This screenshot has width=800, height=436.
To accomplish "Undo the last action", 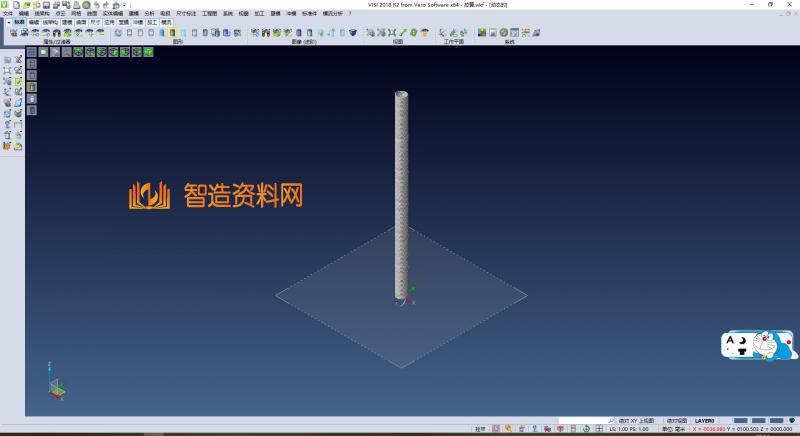I will [96, 5].
